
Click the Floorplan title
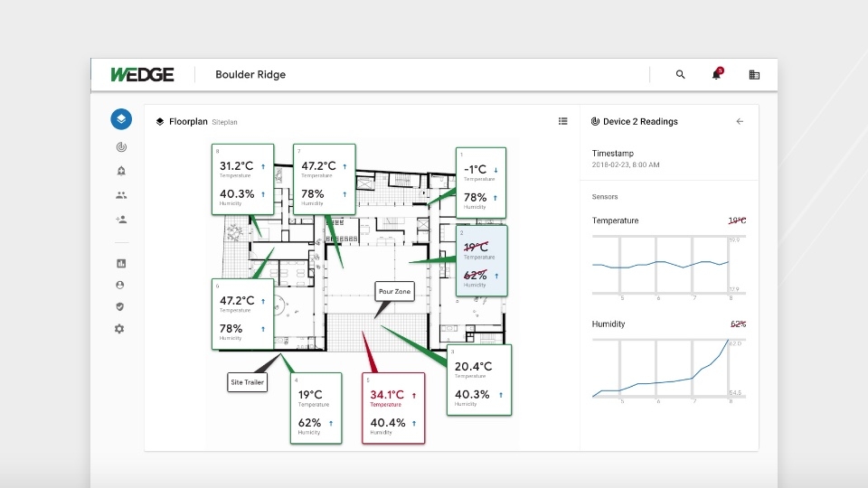(x=188, y=122)
